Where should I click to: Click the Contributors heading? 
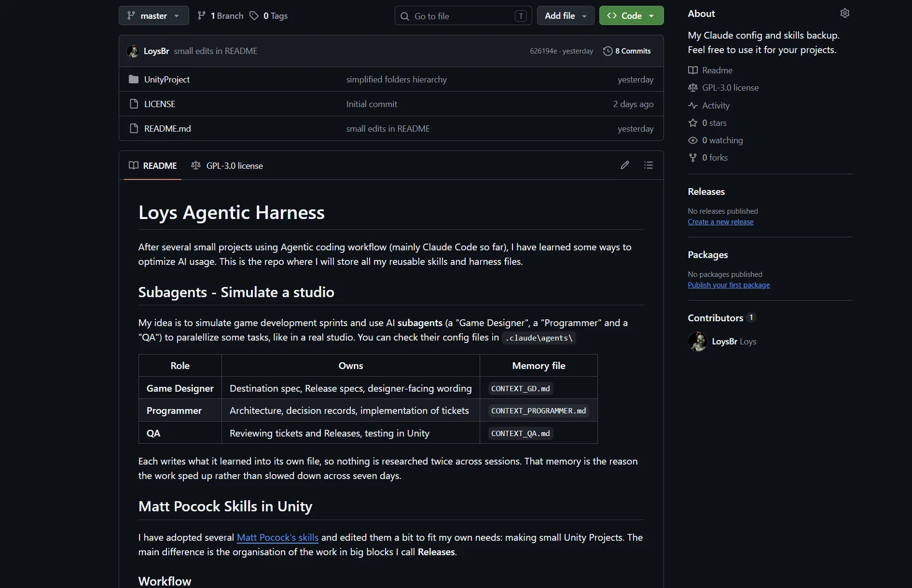point(715,318)
